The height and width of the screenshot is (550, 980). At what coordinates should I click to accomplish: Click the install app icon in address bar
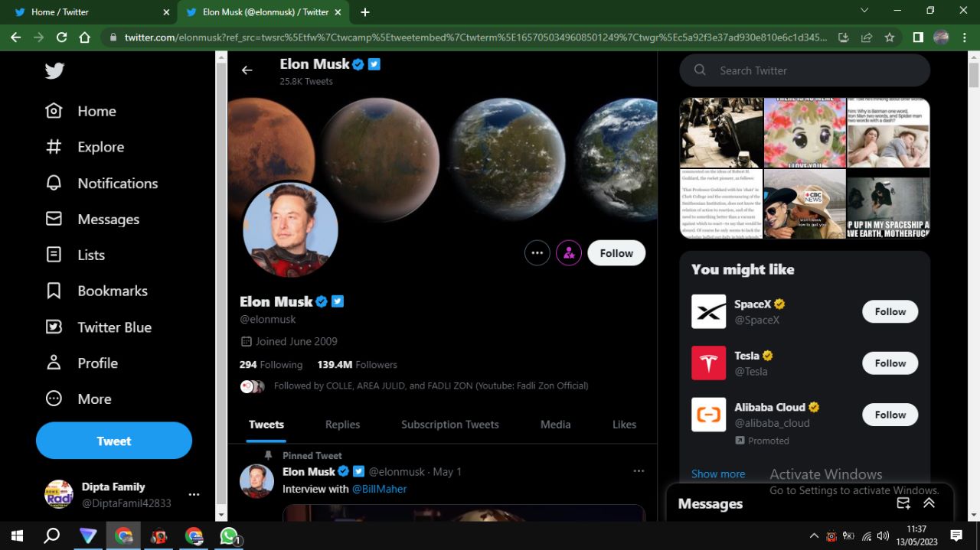[x=844, y=37]
